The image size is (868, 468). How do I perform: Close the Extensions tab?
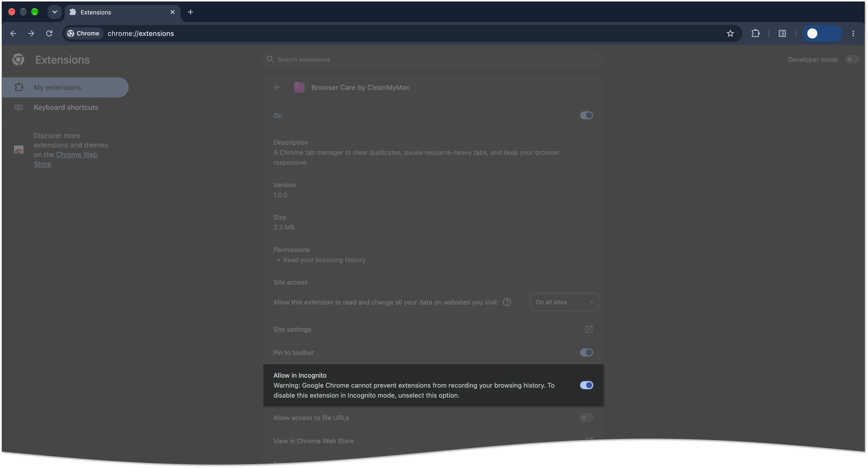(173, 12)
